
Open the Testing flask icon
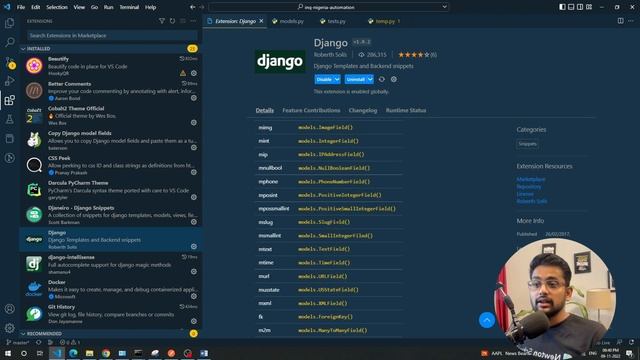(x=9, y=119)
